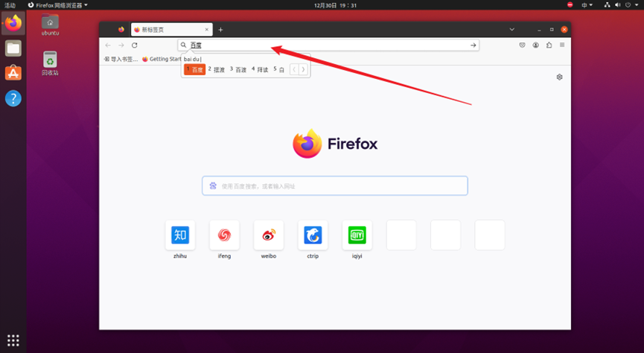Open the Firefox hamburger menu
The width and height of the screenshot is (644, 353).
click(x=562, y=45)
